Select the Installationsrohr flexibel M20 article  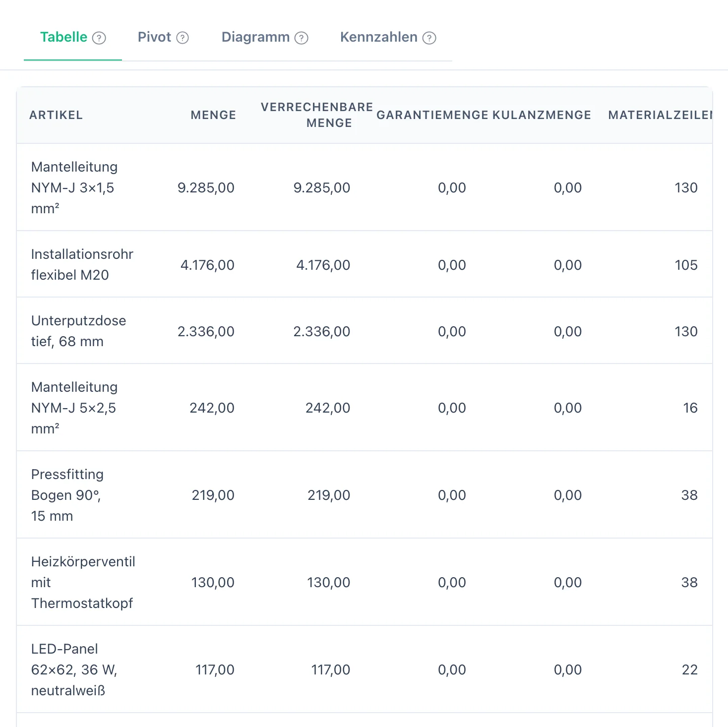click(x=82, y=264)
